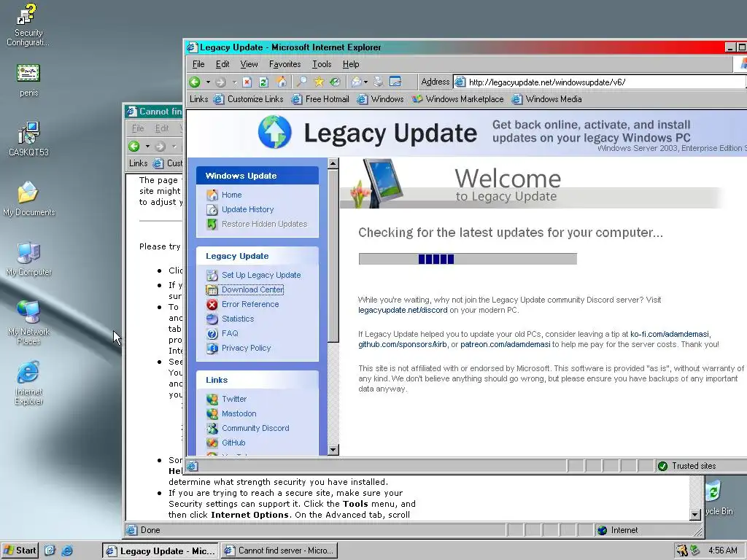747x560 pixels.
Task: Open Download Center link
Action: coord(252,289)
